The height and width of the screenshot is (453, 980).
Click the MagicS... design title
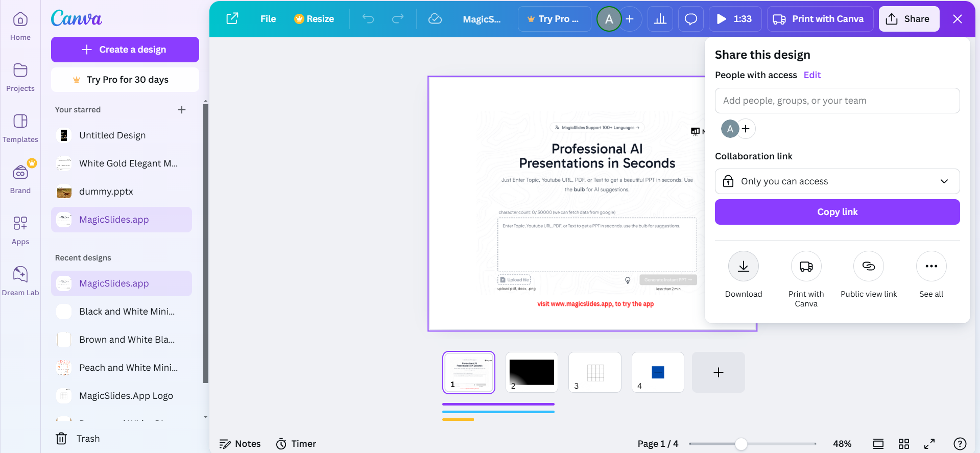pos(482,19)
